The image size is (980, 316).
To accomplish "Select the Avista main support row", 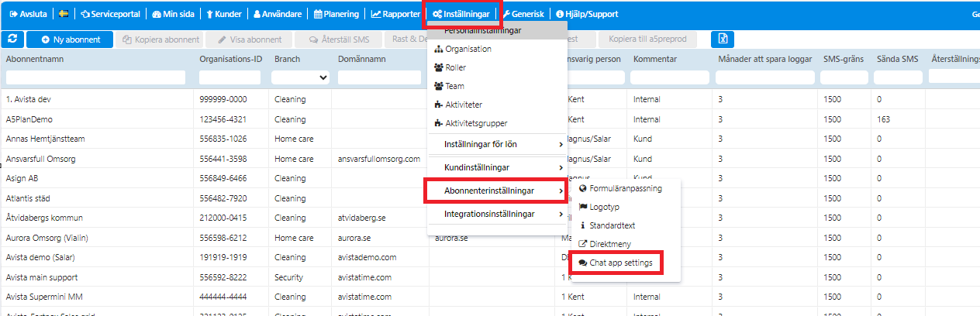I will (x=490, y=276).
